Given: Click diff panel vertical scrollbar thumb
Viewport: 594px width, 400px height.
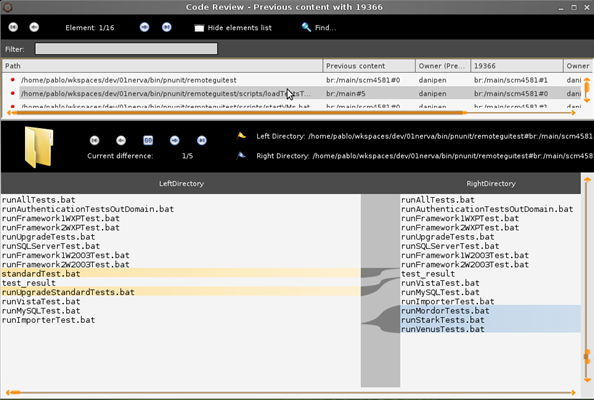Looking at the screenshot, I should pyautogui.click(x=587, y=357).
